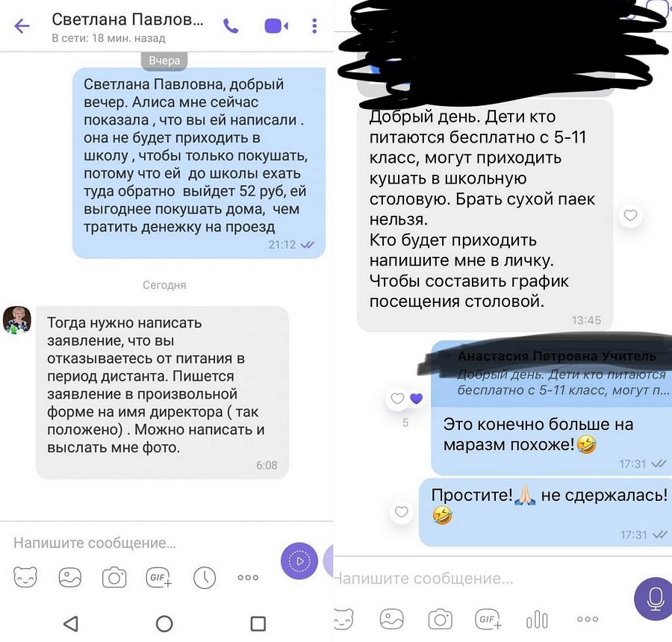
Task: Expand more options in right chat toolbar
Action: [x=588, y=620]
